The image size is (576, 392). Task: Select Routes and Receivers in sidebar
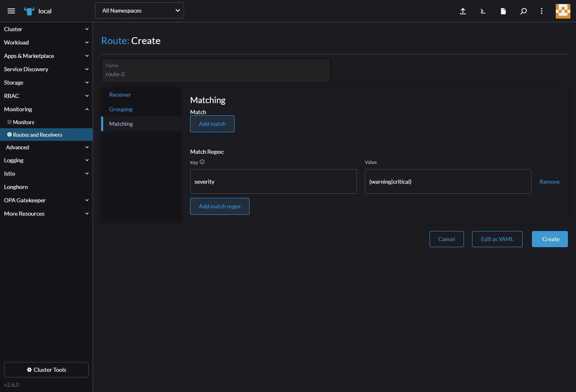(46, 135)
